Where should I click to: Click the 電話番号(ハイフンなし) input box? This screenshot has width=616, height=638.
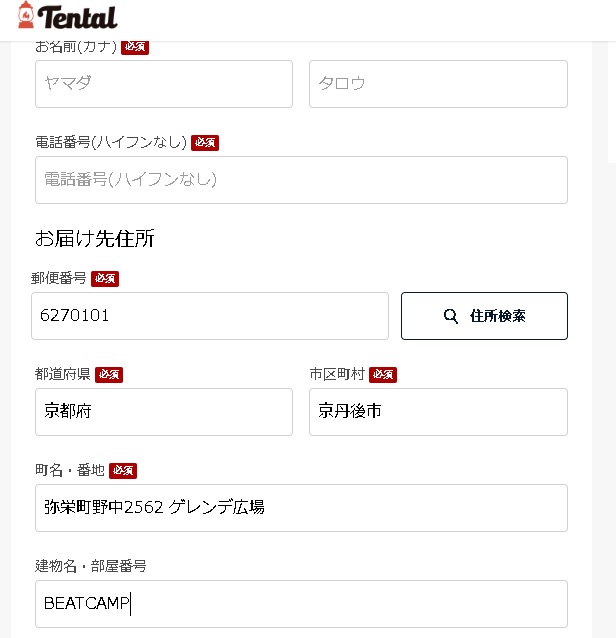[301, 180]
